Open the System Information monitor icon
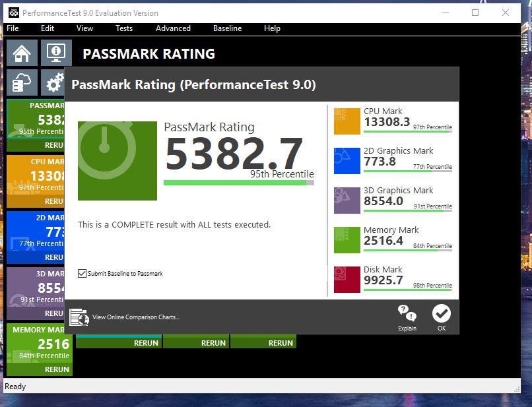 (56, 53)
